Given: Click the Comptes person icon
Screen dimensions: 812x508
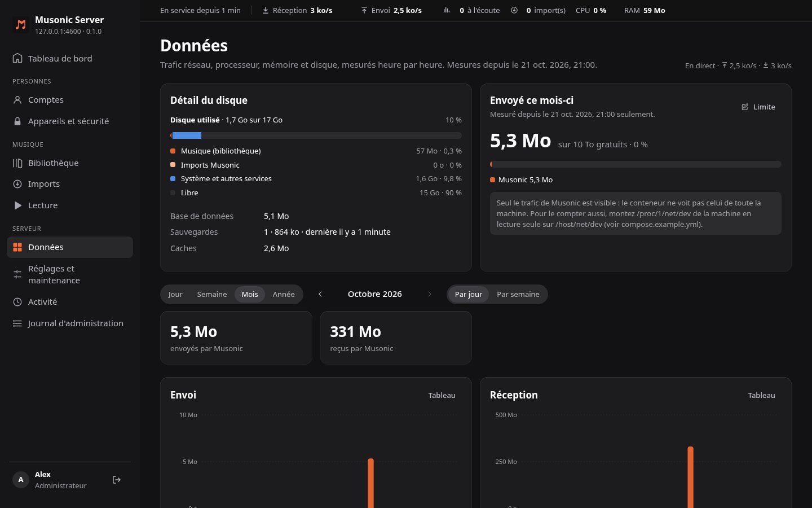Looking at the screenshot, I should (17, 100).
